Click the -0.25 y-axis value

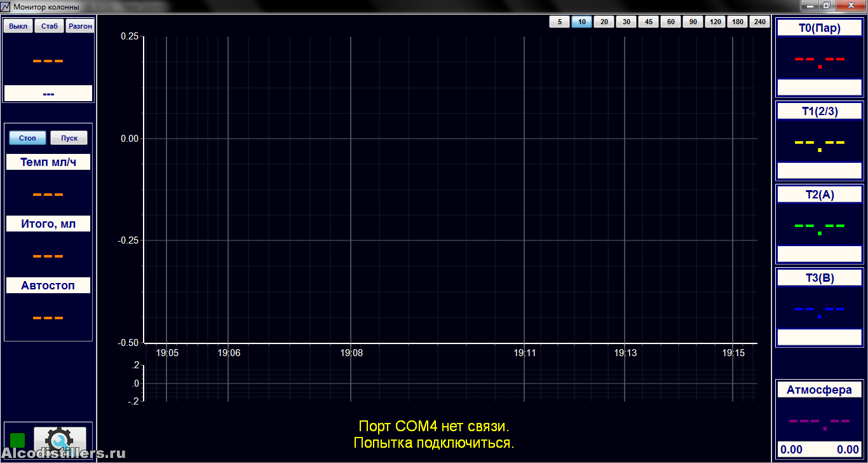click(128, 240)
